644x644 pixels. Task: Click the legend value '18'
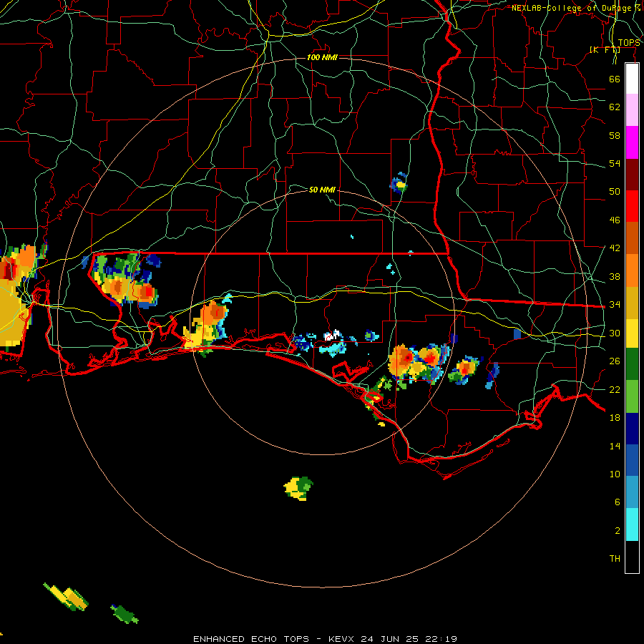point(615,418)
